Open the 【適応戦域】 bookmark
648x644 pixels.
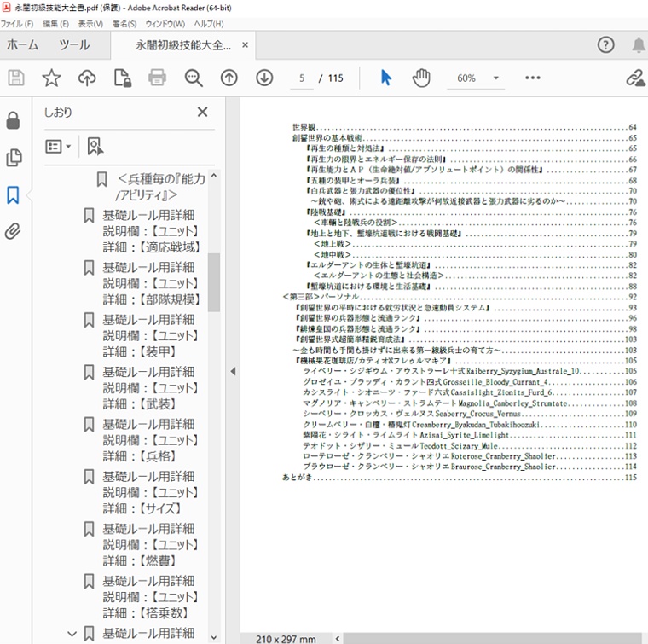pos(151,231)
